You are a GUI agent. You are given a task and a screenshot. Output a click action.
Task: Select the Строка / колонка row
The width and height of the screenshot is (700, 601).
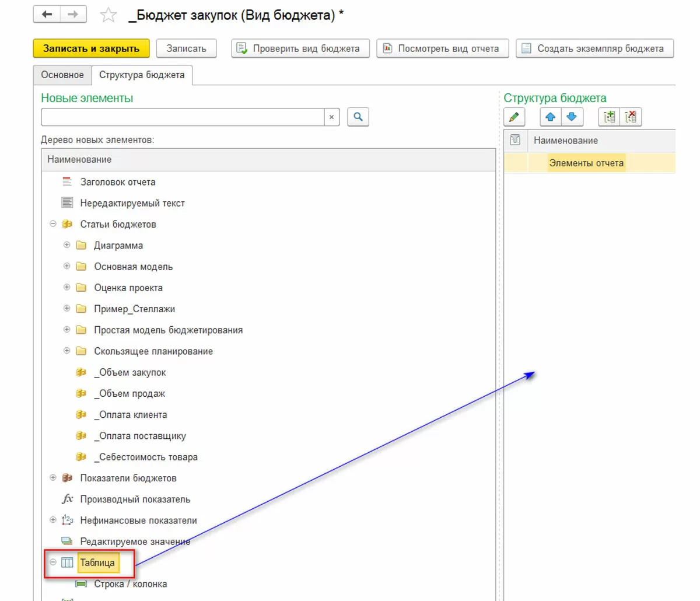[x=268, y=583]
